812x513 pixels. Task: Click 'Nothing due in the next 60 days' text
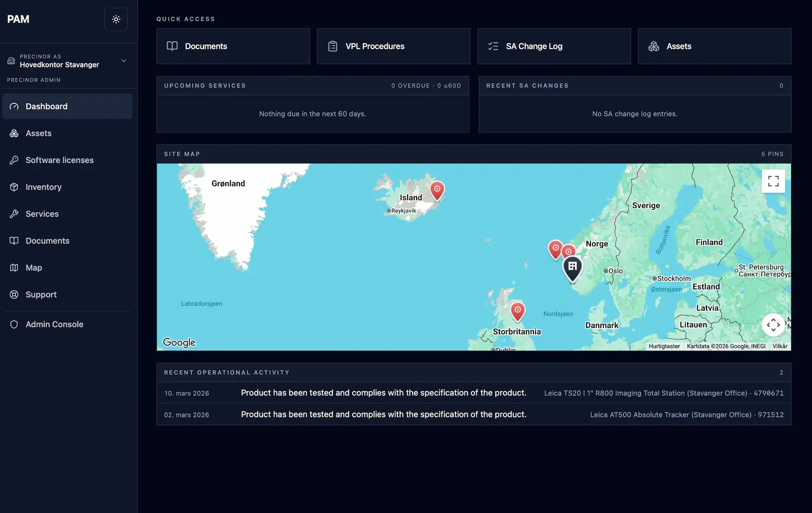click(313, 114)
